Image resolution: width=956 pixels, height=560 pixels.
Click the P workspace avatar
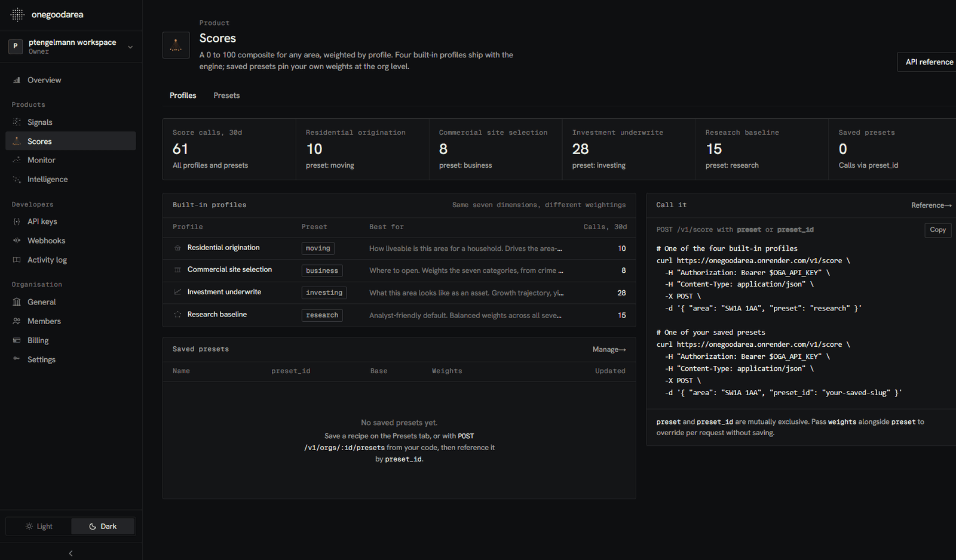pyautogui.click(x=16, y=46)
